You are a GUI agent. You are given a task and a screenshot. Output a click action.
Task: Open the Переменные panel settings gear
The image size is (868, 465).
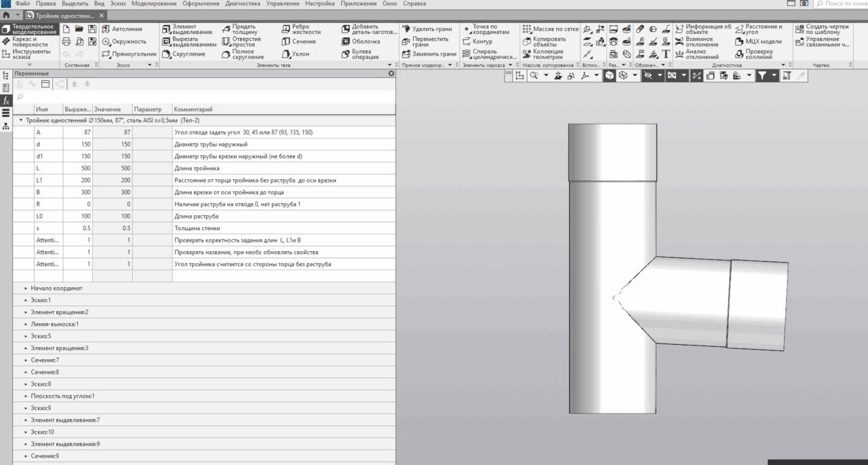tap(390, 73)
